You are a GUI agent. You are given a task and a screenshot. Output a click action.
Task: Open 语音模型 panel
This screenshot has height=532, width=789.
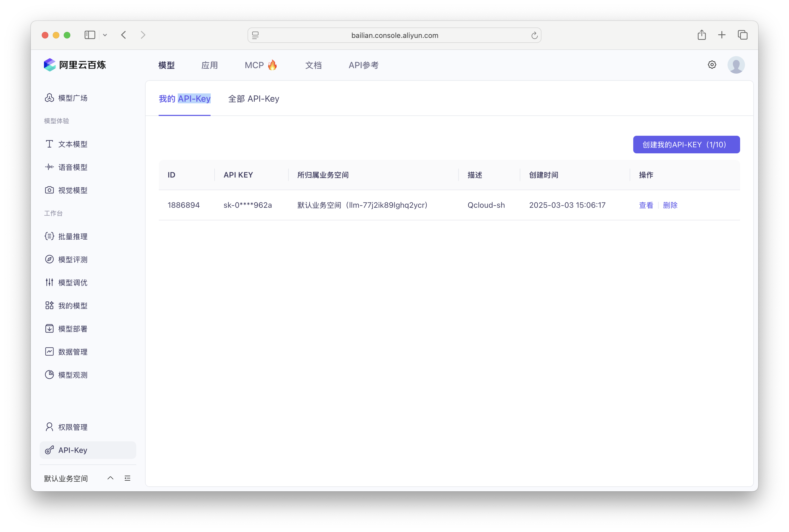click(x=73, y=167)
